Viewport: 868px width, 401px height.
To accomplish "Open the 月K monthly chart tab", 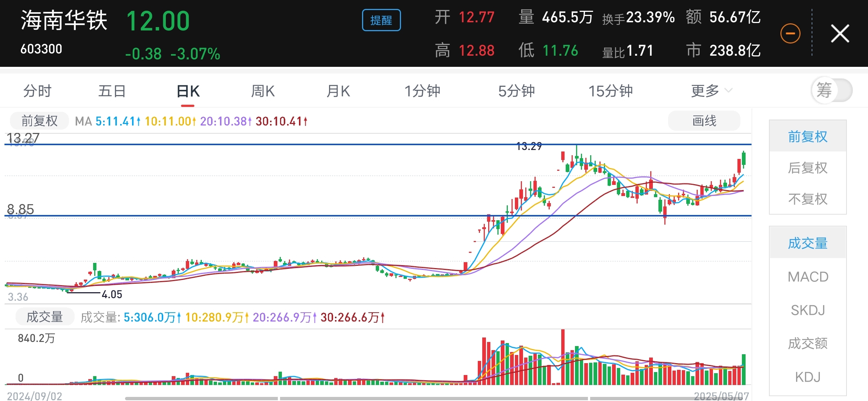I will point(338,91).
